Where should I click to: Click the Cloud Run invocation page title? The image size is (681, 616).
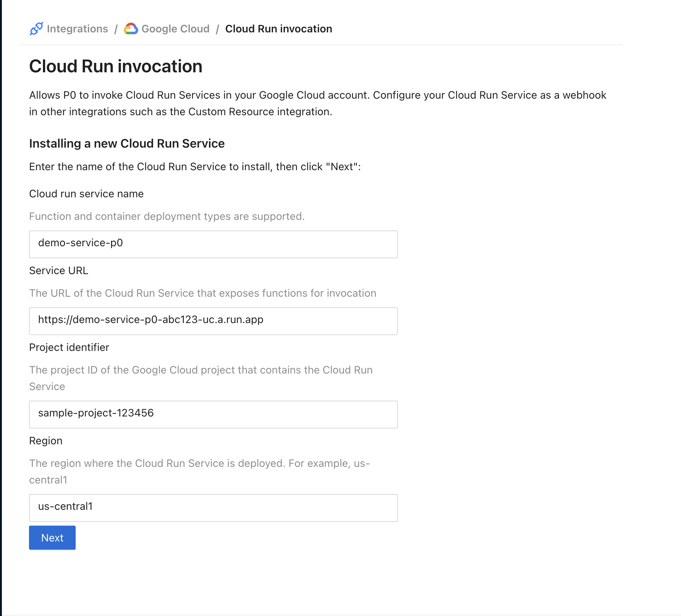(x=116, y=66)
